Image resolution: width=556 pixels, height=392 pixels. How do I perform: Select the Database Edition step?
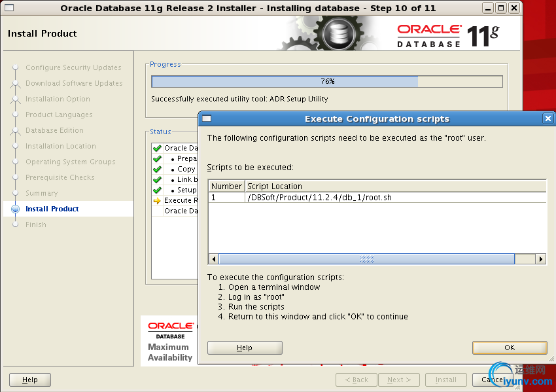pos(54,130)
